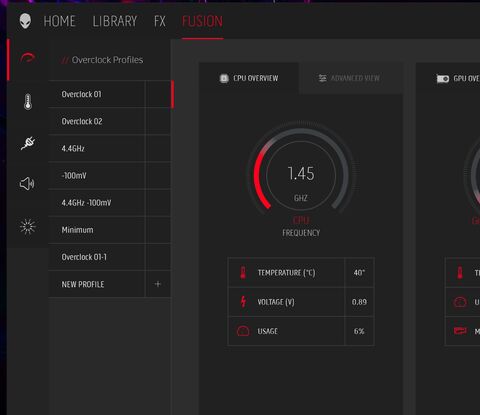Click the GPU usage gauge icon
The width and height of the screenshot is (480, 415).
click(460, 302)
